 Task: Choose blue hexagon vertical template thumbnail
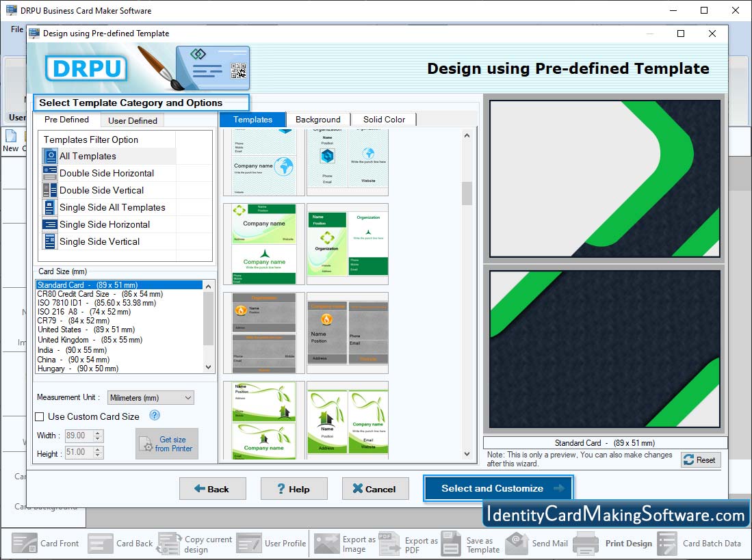[x=348, y=162]
